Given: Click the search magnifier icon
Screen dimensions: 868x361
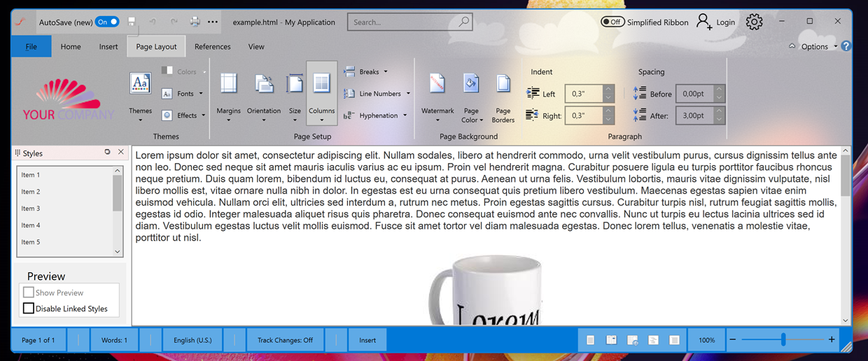Looking at the screenshot, I should coord(463,22).
